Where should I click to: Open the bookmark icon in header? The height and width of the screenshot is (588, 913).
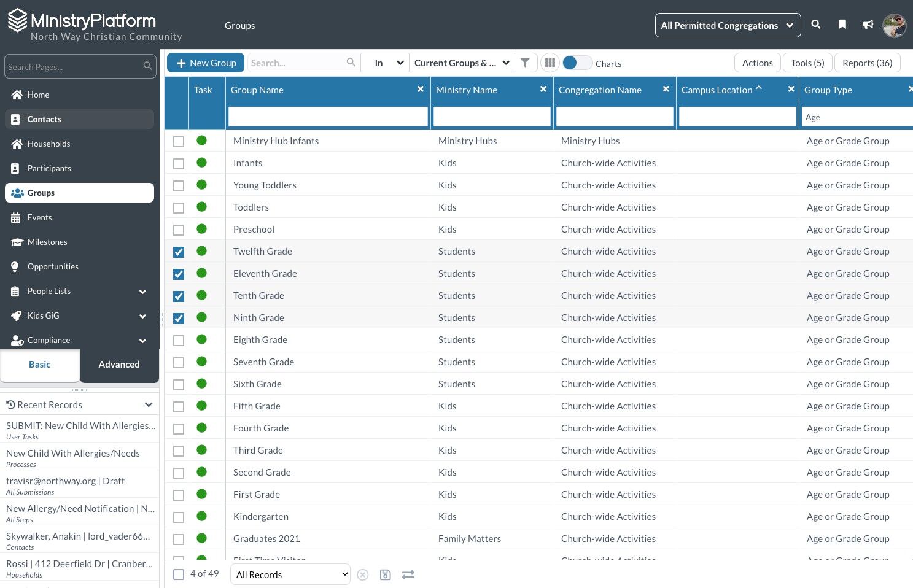click(842, 25)
